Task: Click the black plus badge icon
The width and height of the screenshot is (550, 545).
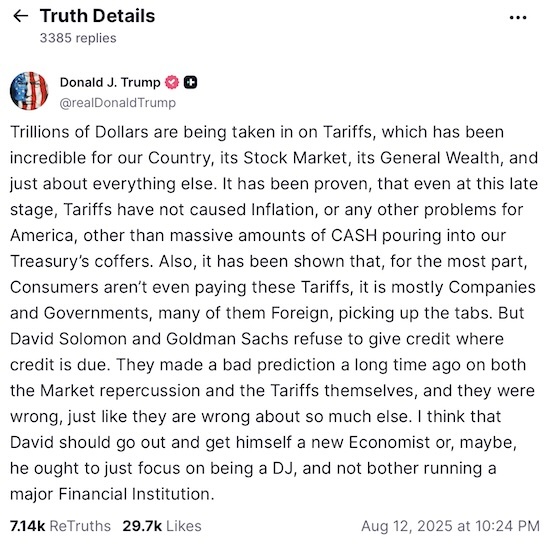Action: pos(190,82)
